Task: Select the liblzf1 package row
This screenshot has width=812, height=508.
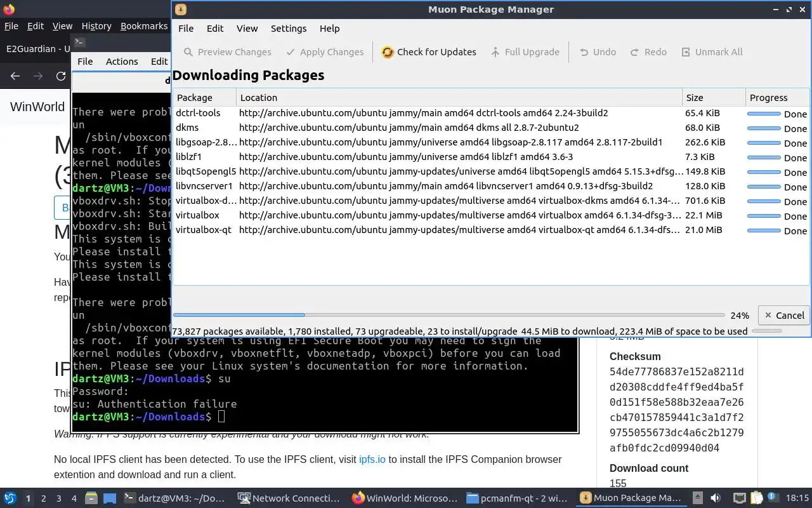Action: pos(491,157)
